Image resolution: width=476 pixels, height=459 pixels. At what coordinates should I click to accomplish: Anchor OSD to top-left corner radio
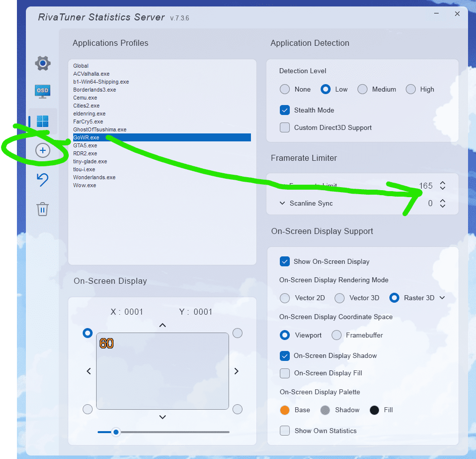point(88,333)
